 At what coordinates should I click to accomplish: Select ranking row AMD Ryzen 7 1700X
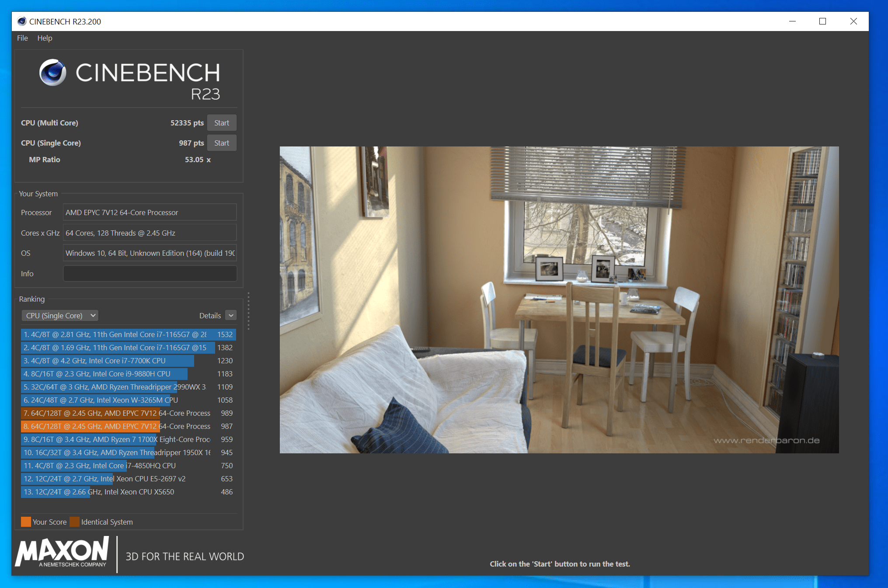pyautogui.click(x=129, y=439)
